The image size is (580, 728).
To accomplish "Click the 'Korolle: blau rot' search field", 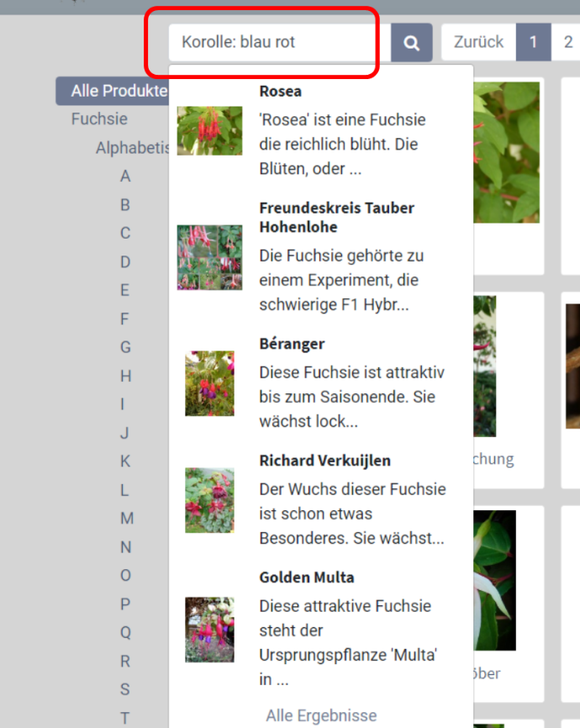I will point(280,42).
